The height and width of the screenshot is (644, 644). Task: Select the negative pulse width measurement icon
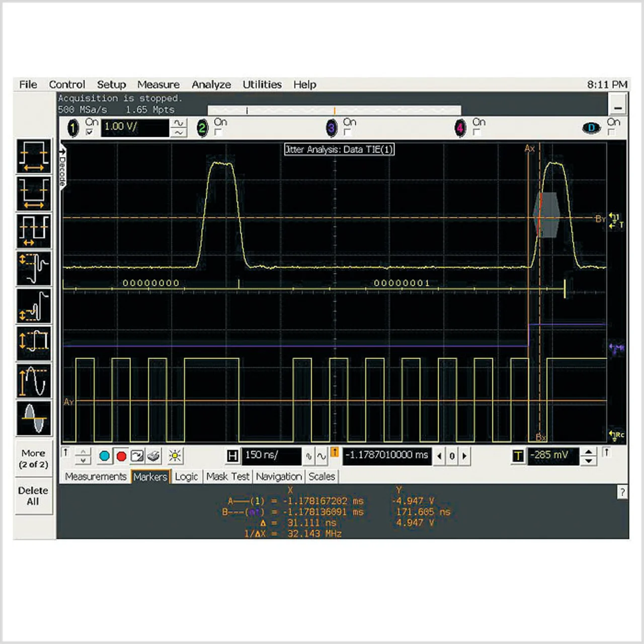click(x=34, y=193)
